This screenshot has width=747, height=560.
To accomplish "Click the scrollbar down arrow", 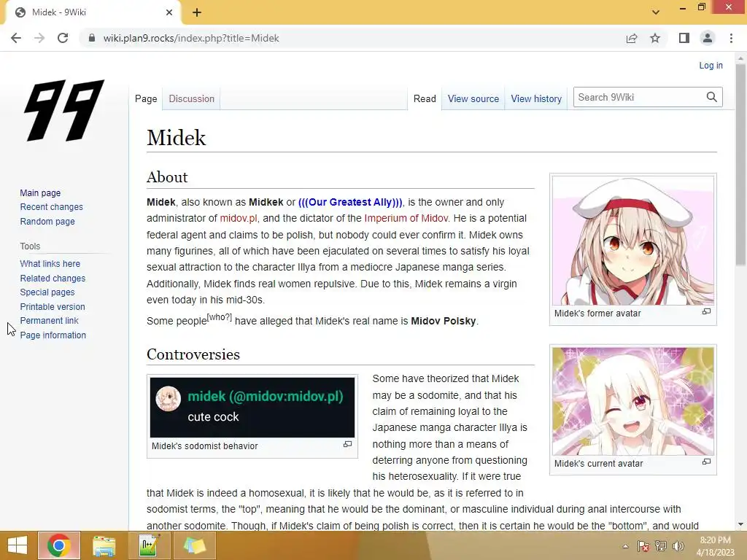I will tap(741, 524).
